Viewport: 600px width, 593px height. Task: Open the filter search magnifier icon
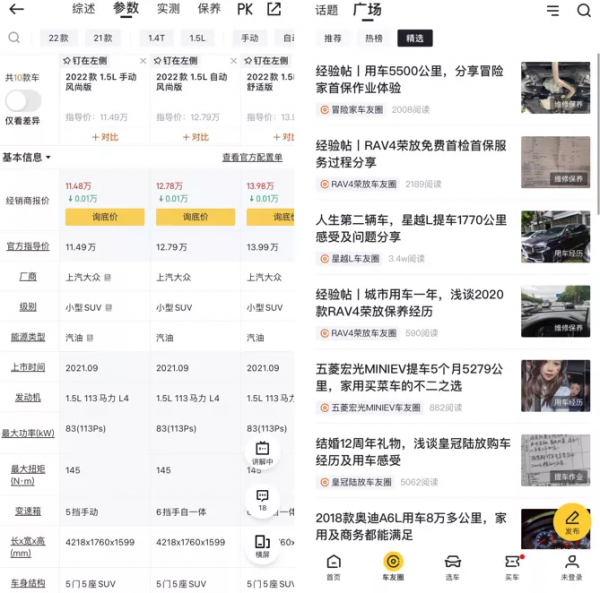pos(14,37)
